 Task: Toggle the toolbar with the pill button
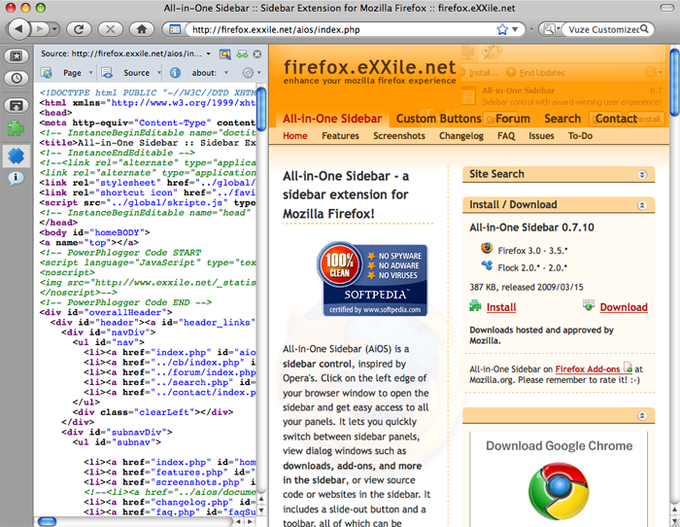(x=666, y=8)
